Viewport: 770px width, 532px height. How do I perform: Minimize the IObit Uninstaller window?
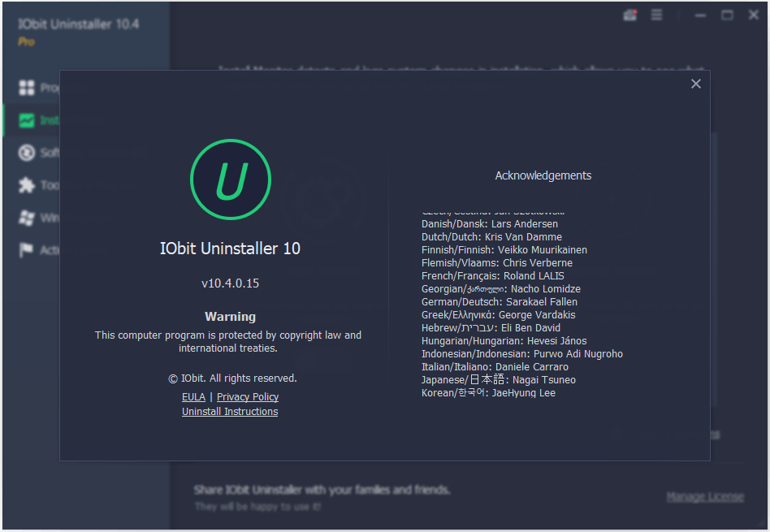[x=701, y=15]
